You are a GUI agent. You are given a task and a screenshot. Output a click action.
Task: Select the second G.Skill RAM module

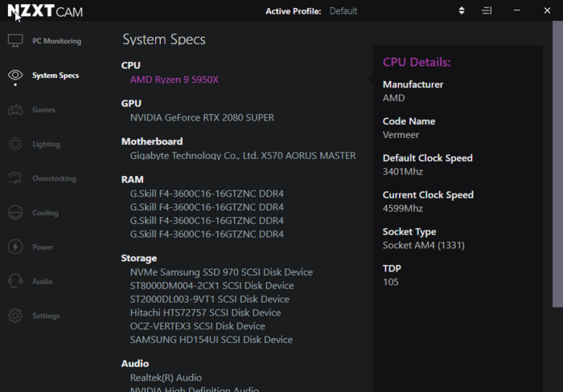(207, 207)
